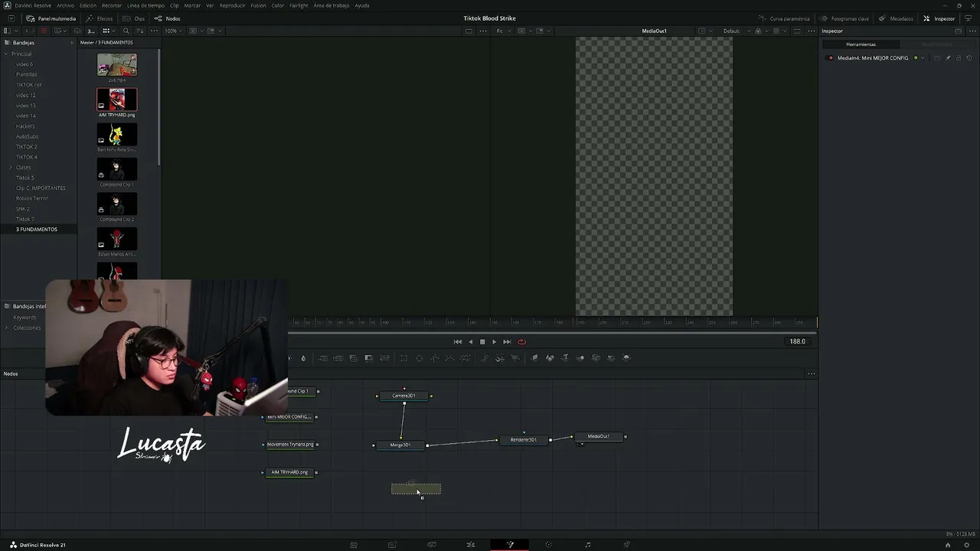Toggle the Metadatos panel

point(897,18)
